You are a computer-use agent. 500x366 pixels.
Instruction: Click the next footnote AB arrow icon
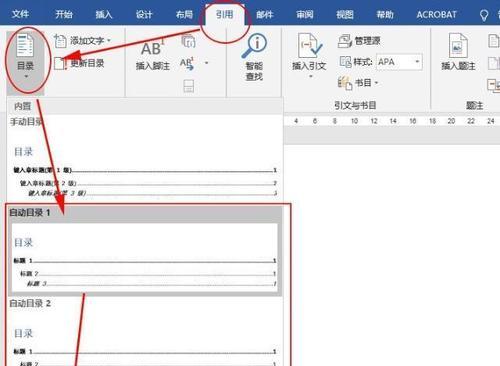pyautogui.click(x=187, y=63)
